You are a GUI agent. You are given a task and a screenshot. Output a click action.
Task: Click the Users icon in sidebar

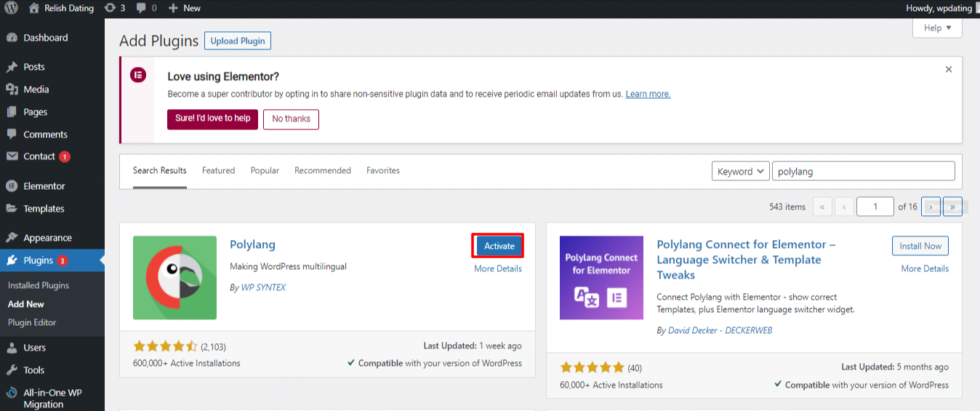coord(12,348)
